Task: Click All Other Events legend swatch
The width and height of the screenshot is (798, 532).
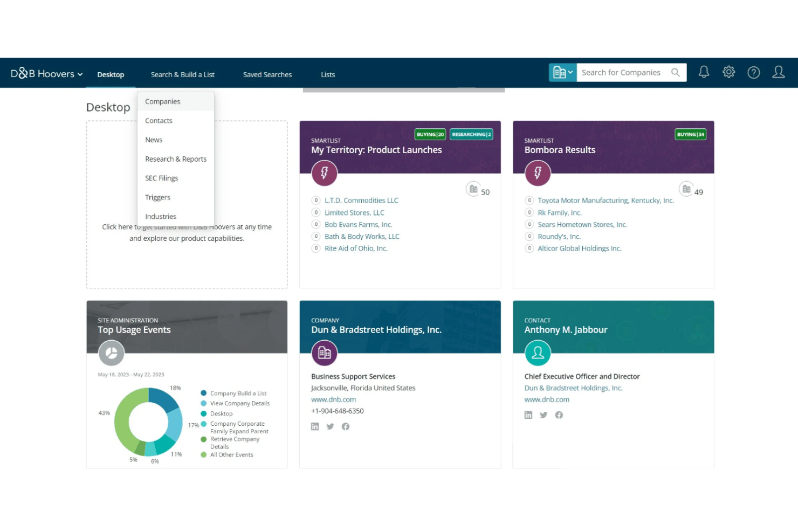Action: (203, 454)
